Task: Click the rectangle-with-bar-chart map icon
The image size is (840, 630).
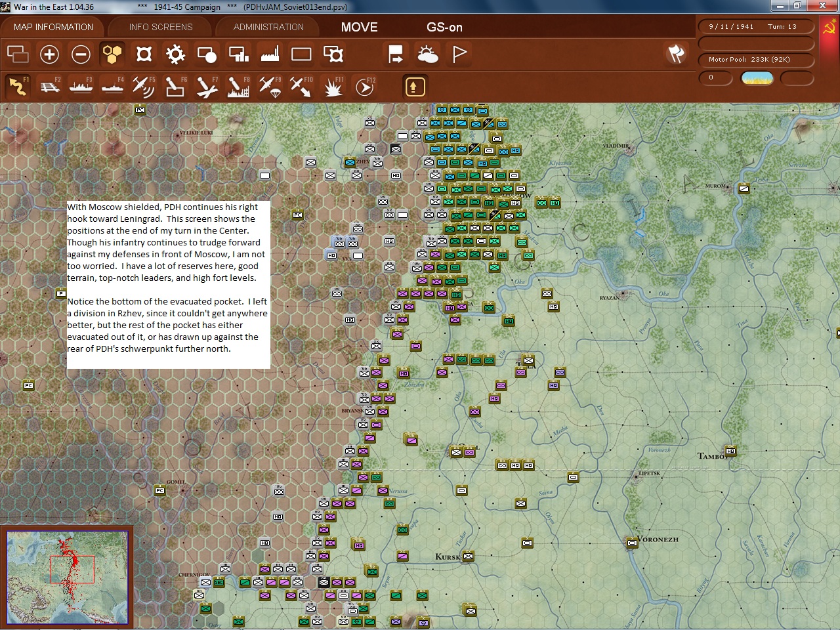Action: [x=238, y=54]
